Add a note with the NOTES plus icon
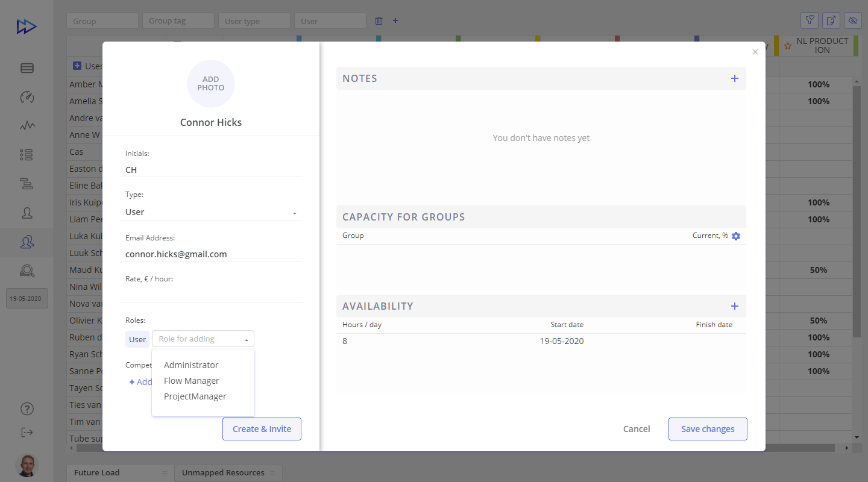 click(734, 78)
